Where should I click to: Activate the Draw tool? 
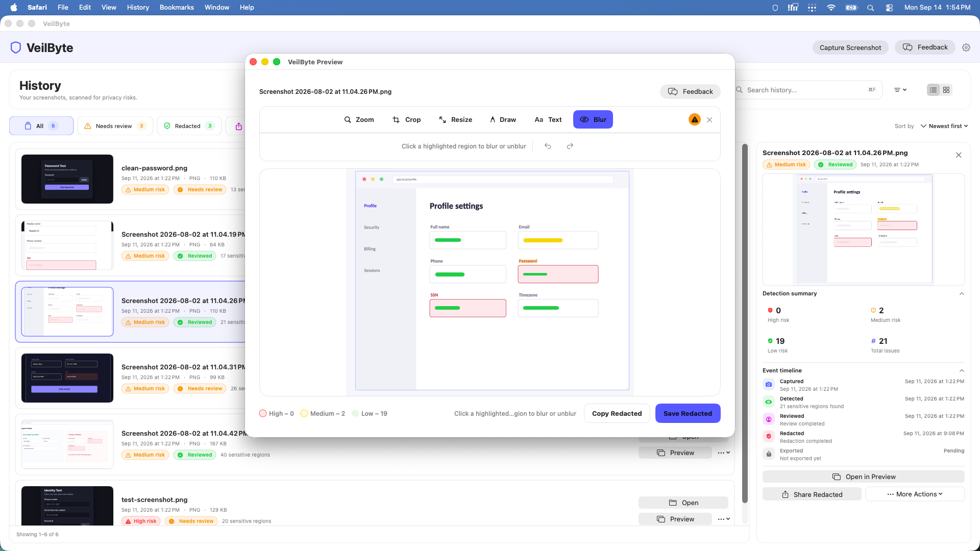click(503, 119)
